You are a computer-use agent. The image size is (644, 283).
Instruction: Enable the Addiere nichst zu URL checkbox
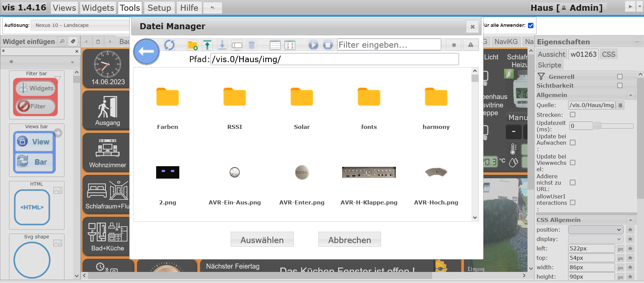[573, 183]
